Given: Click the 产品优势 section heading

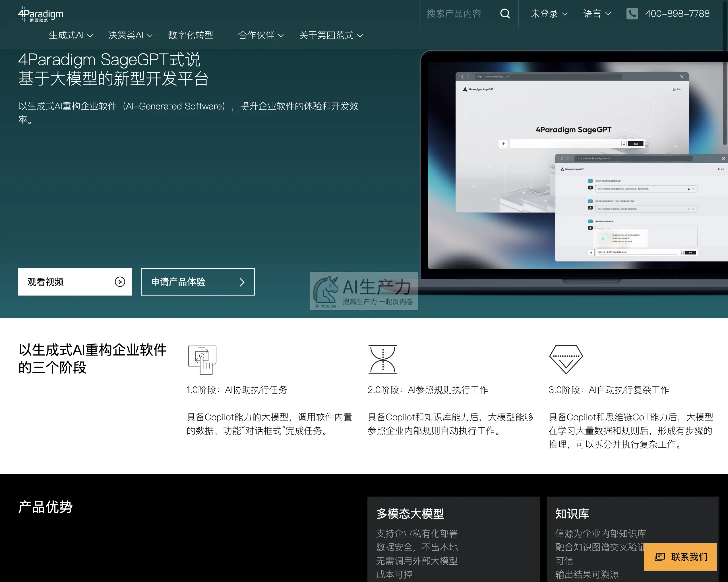Looking at the screenshot, I should 45,507.
